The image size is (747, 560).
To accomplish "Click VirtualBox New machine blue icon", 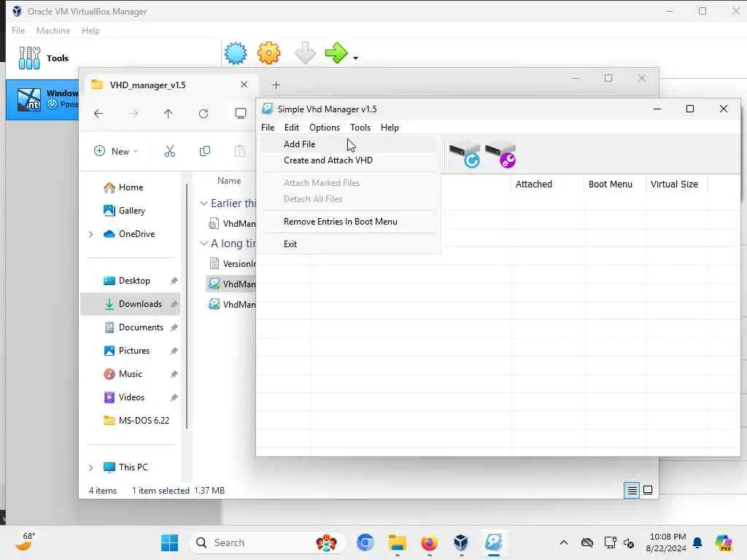I will 236,52.
